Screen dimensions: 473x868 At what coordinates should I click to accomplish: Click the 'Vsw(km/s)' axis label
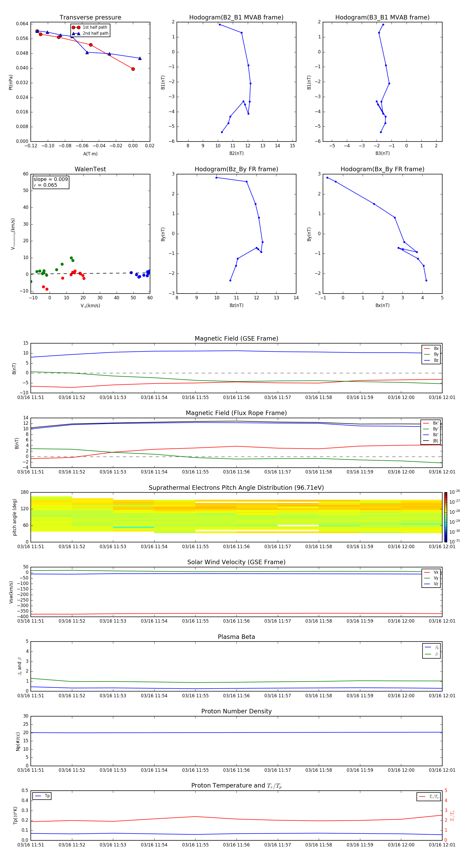11,592
